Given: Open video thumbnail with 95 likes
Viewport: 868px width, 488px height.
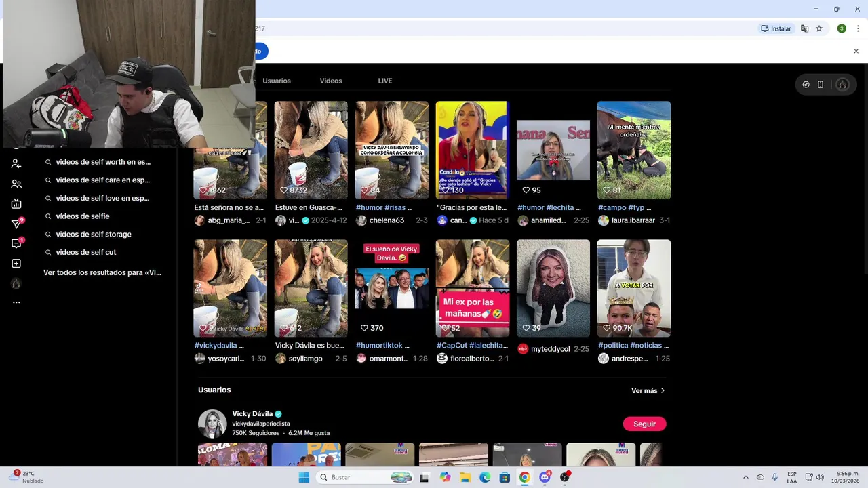Looking at the screenshot, I should (553, 150).
